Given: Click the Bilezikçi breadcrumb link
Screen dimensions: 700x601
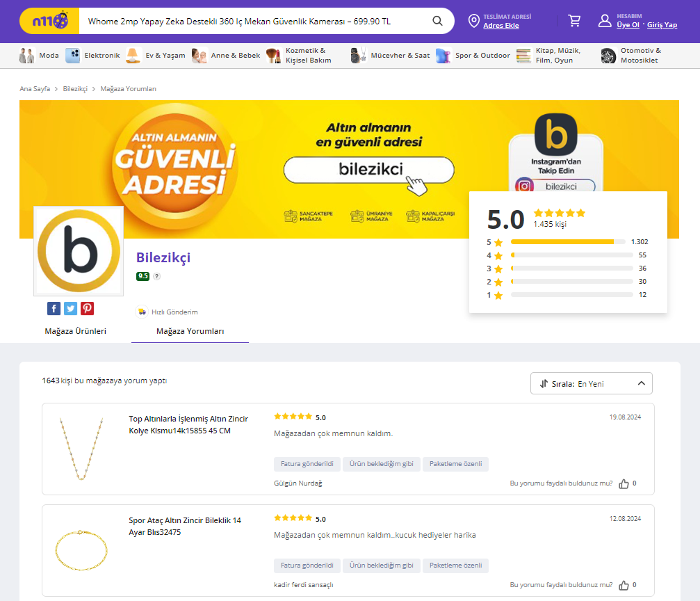Looking at the screenshot, I should click(75, 89).
